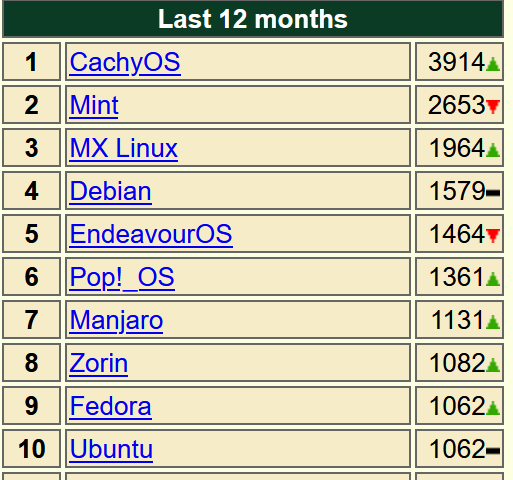Image resolution: width=513 pixels, height=480 pixels.
Task: Select the hit count 1964
Action: pyautogui.click(x=457, y=148)
